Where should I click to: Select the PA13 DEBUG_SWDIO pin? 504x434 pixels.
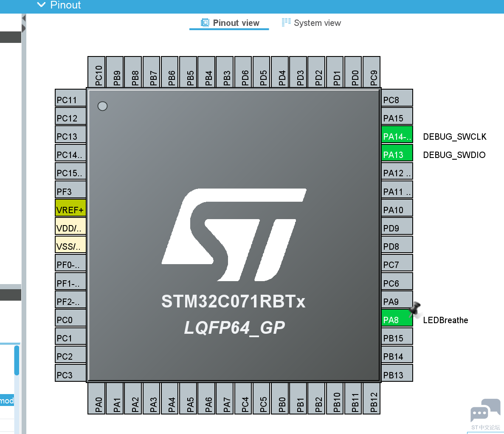tap(397, 154)
